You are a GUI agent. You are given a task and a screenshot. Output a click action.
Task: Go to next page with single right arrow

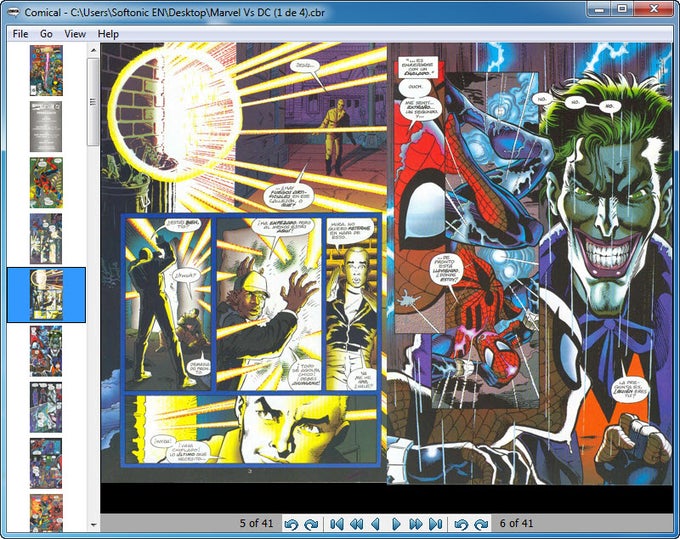pos(396,524)
